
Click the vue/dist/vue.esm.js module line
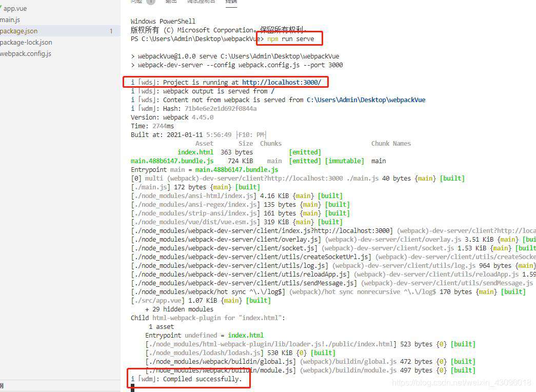(236, 222)
